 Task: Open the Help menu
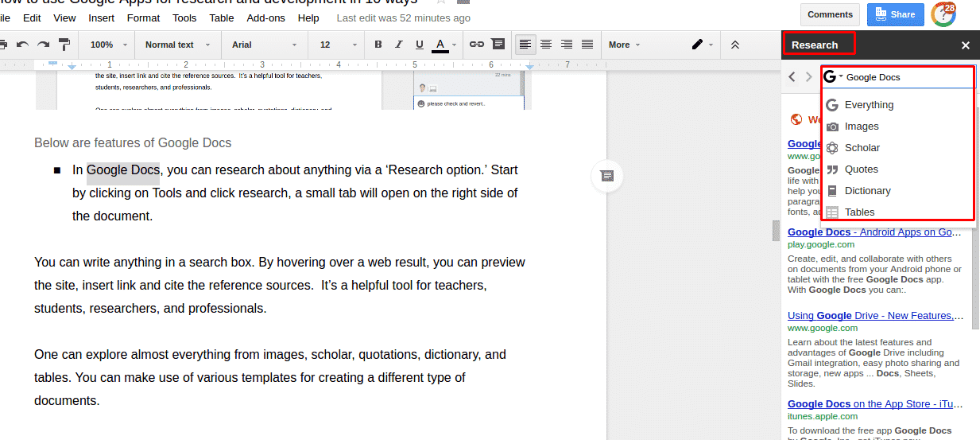tap(308, 18)
